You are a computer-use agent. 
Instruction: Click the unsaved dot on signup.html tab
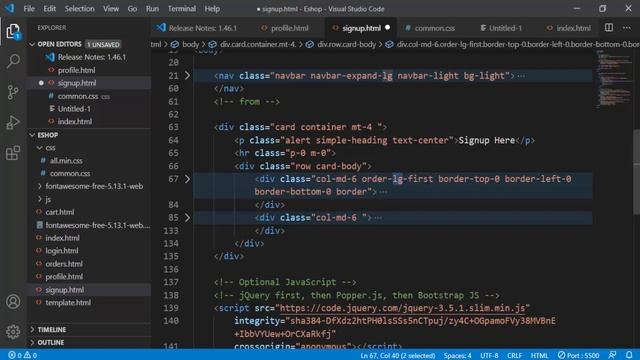click(x=387, y=28)
